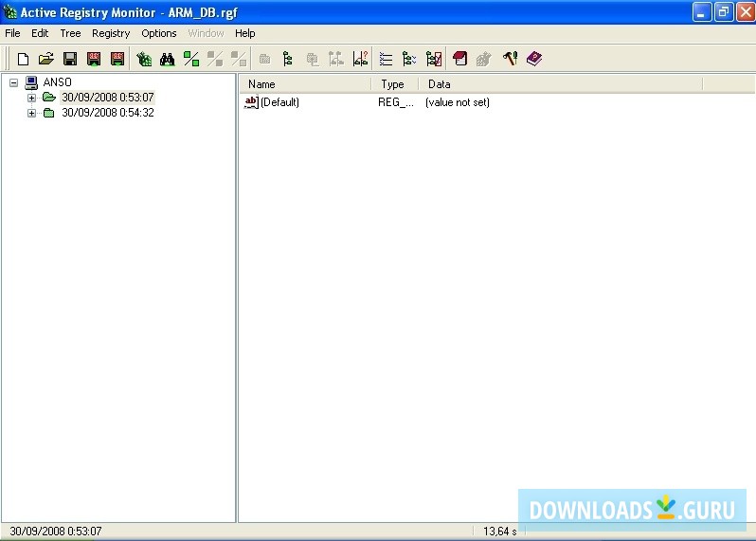Select the ANSO root label

58,82
